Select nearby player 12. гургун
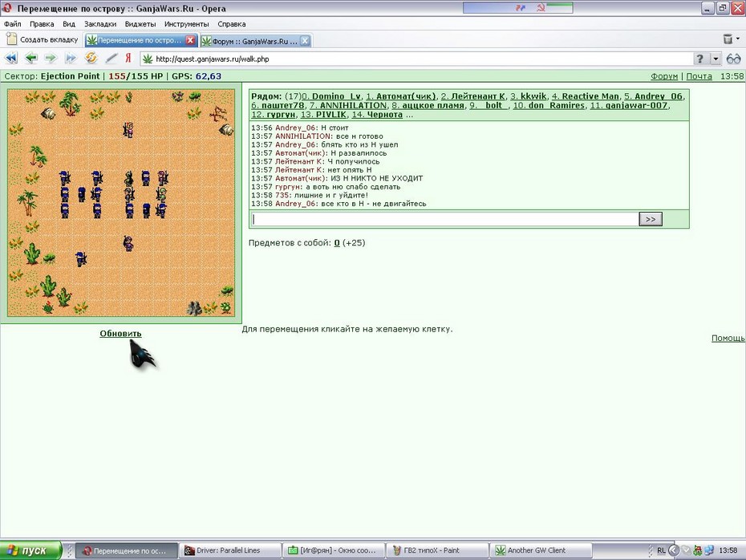746x560 pixels. click(x=273, y=114)
